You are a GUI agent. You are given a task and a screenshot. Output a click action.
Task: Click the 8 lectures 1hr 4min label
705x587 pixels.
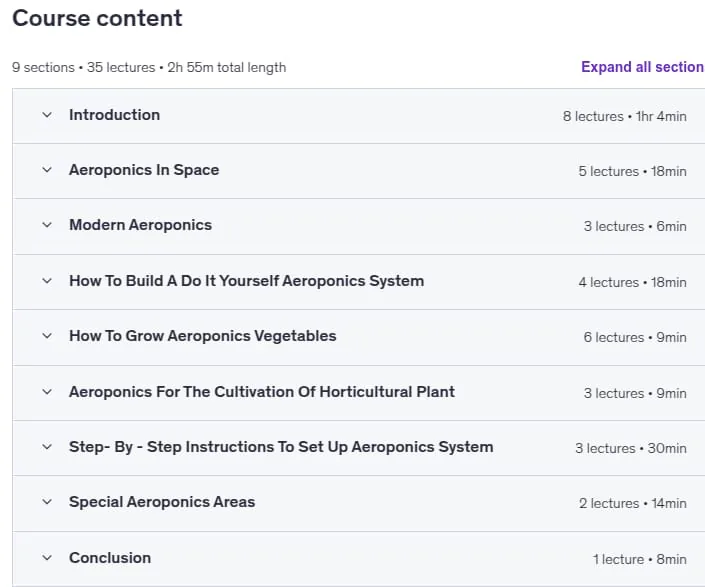click(x=625, y=116)
